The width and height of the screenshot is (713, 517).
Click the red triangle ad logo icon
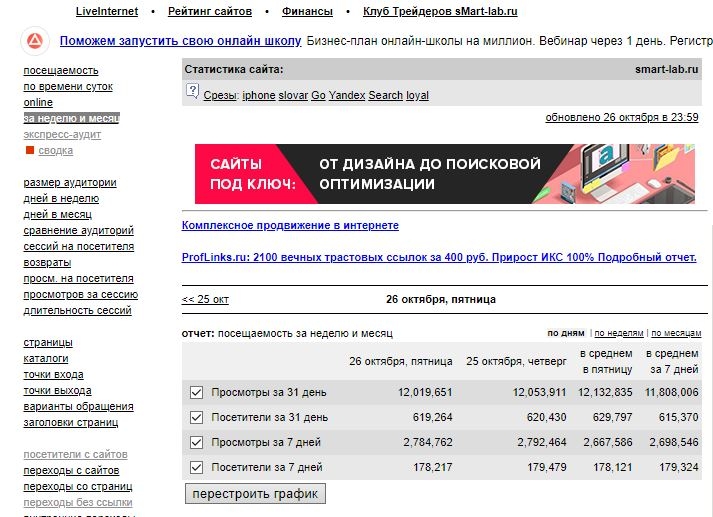(x=35, y=41)
